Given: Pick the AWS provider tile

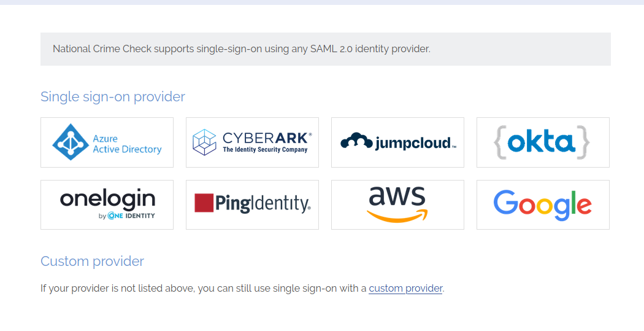Looking at the screenshot, I should pos(397,204).
